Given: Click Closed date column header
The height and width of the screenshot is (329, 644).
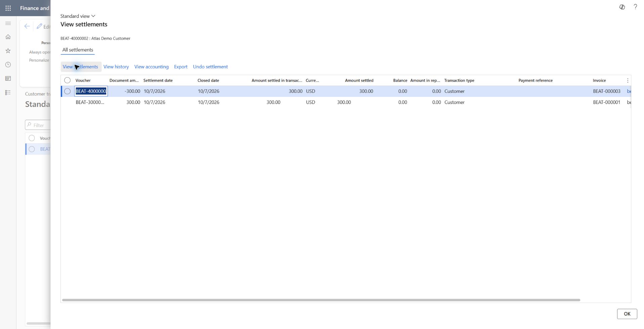Looking at the screenshot, I should point(208,80).
